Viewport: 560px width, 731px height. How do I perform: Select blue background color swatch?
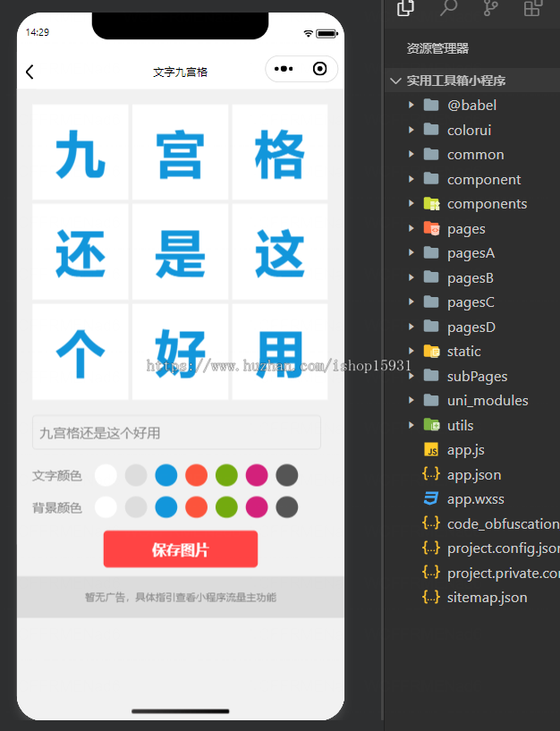pos(166,506)
